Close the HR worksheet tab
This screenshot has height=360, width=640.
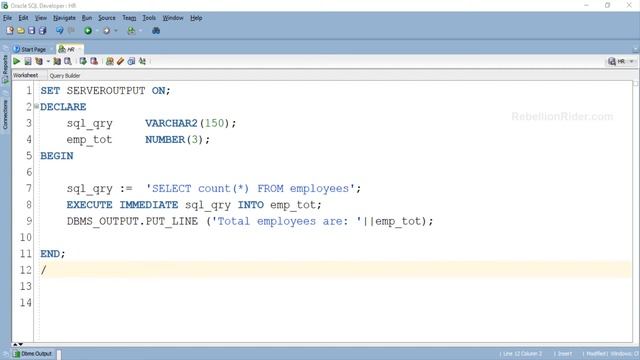point(80,49)
